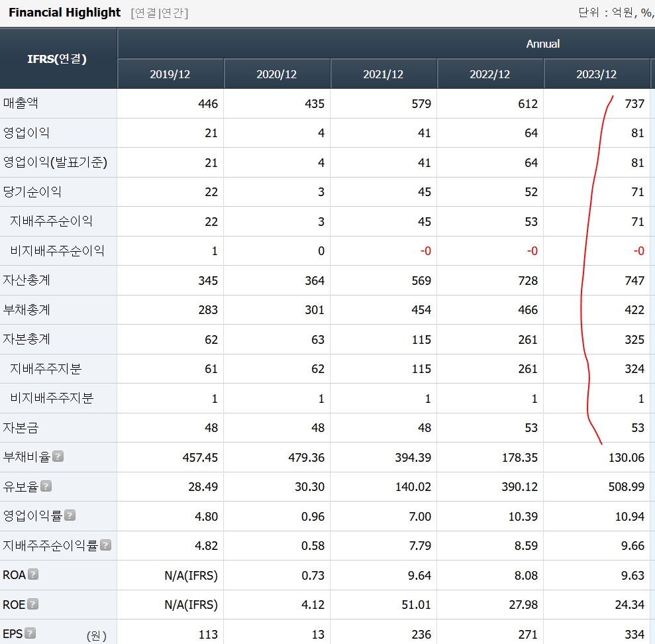Click the 2019/12 부채비율 value 457.45
This screenshot has width=655, height=644.
[x=200, y=458]
